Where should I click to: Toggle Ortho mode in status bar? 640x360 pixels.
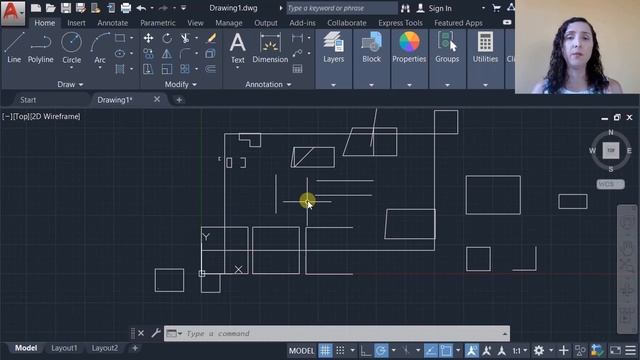point(366,351)
